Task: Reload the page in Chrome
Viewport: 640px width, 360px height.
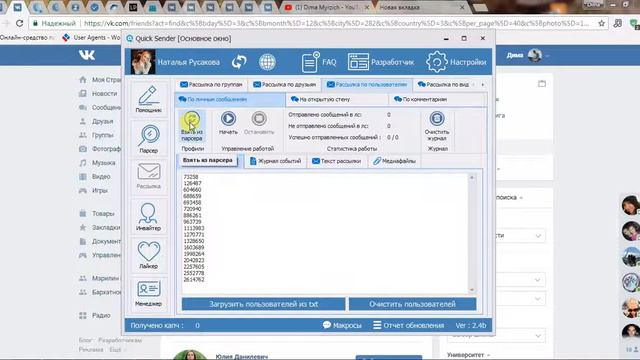Action: 19,23
